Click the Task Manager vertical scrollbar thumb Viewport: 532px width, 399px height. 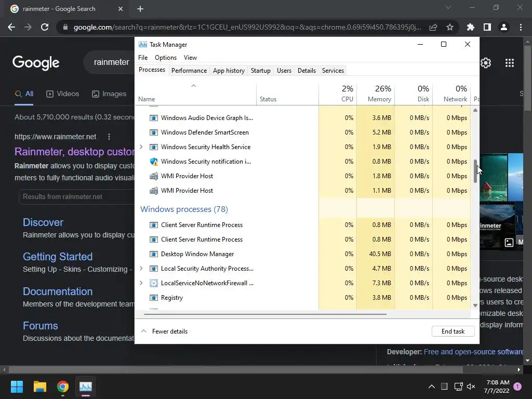[475, 171]
